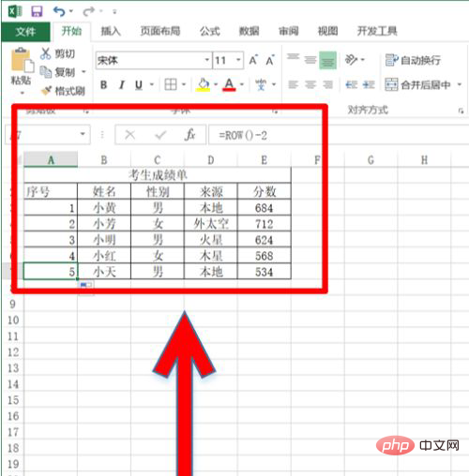The width and height of the screenshot is (469, 476).
Task: Save the workbook with floppy disk icon
Action: 37,11
